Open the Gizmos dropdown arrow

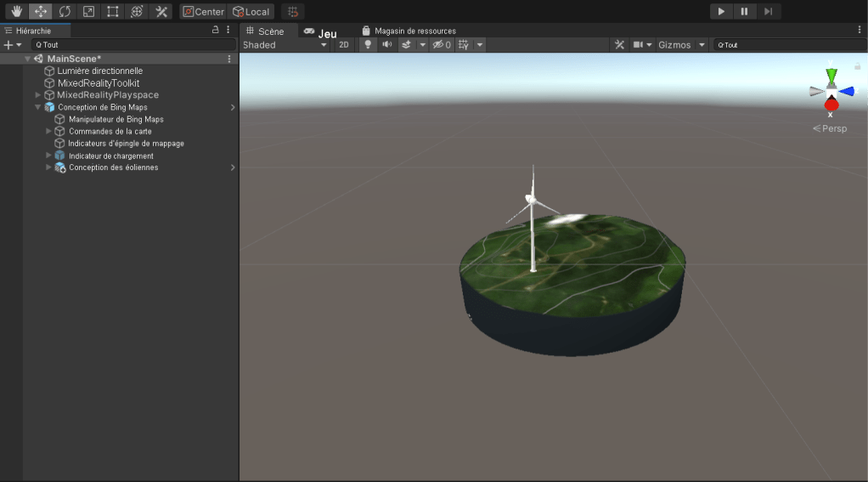tap(702, 45)
